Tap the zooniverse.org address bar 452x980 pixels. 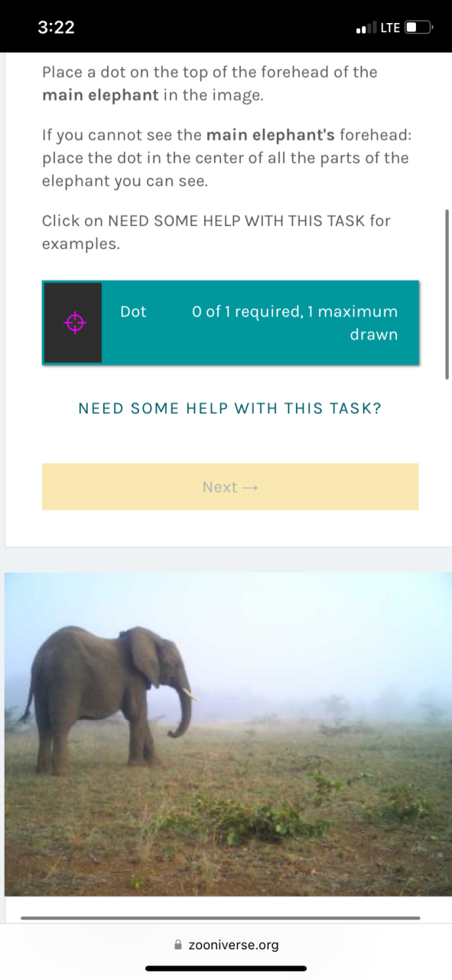[226, 945]
